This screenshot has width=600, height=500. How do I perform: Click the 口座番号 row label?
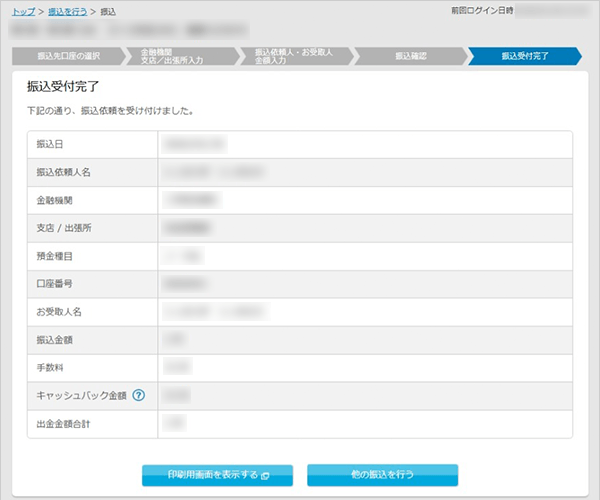[x=54, y=283]
